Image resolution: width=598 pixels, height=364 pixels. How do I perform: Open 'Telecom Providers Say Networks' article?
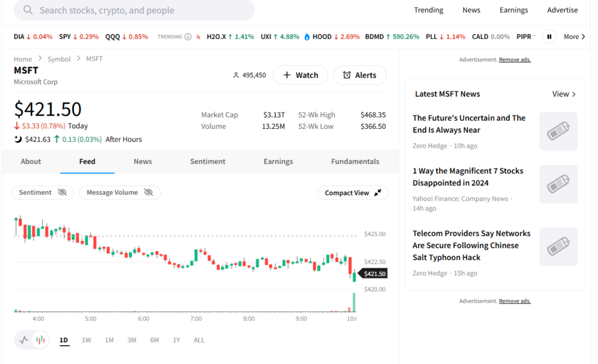tap(471, 245)
